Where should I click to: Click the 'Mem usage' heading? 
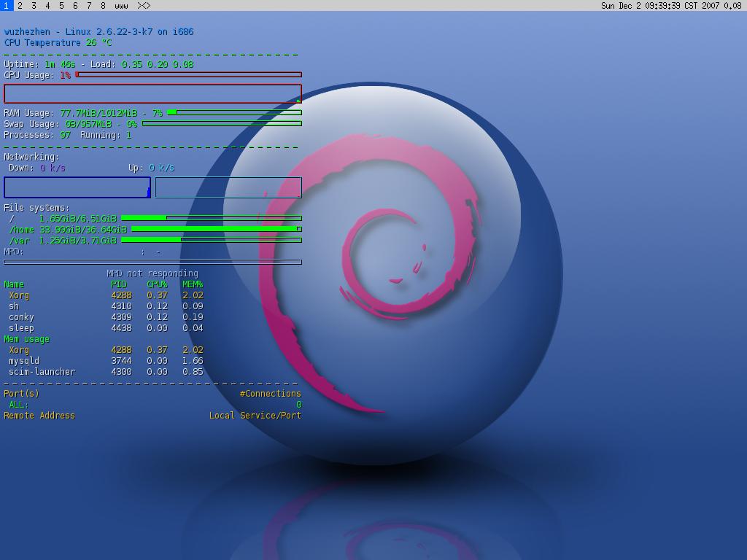[x=27, y=339]
